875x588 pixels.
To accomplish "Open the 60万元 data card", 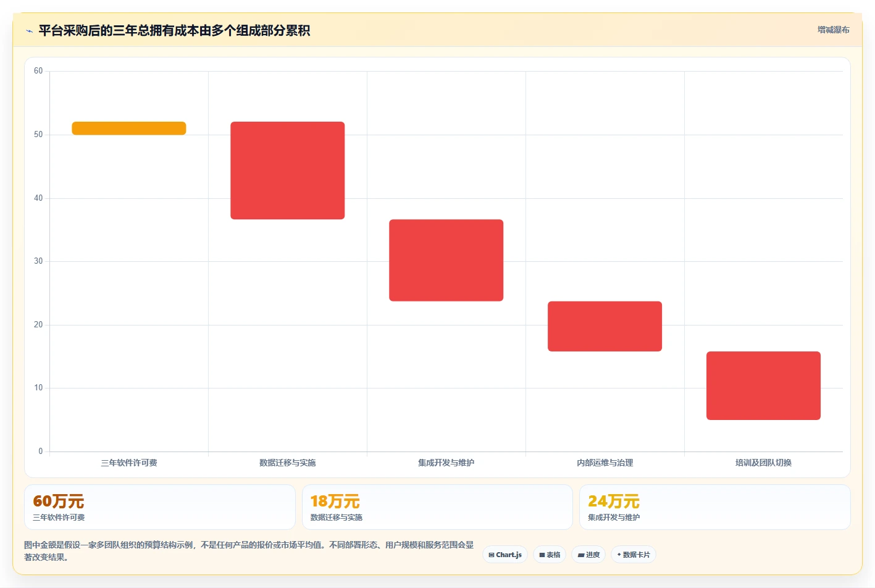I will coord(160,507).
